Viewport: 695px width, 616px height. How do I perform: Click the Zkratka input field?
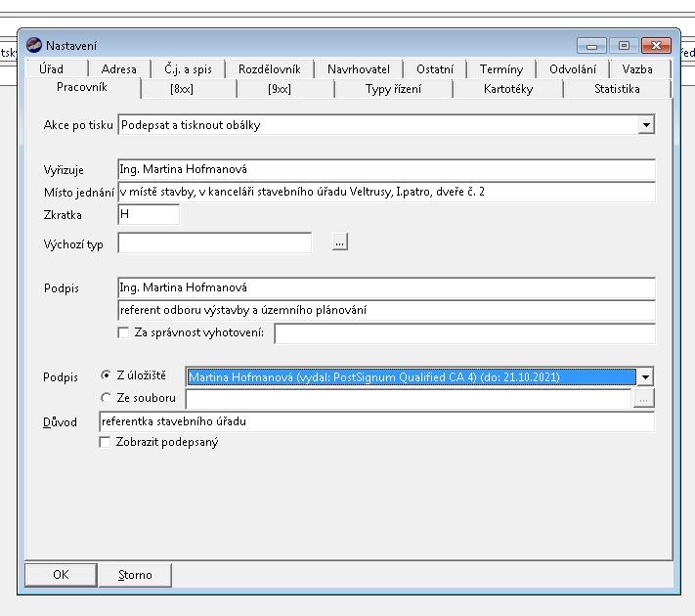148,214
